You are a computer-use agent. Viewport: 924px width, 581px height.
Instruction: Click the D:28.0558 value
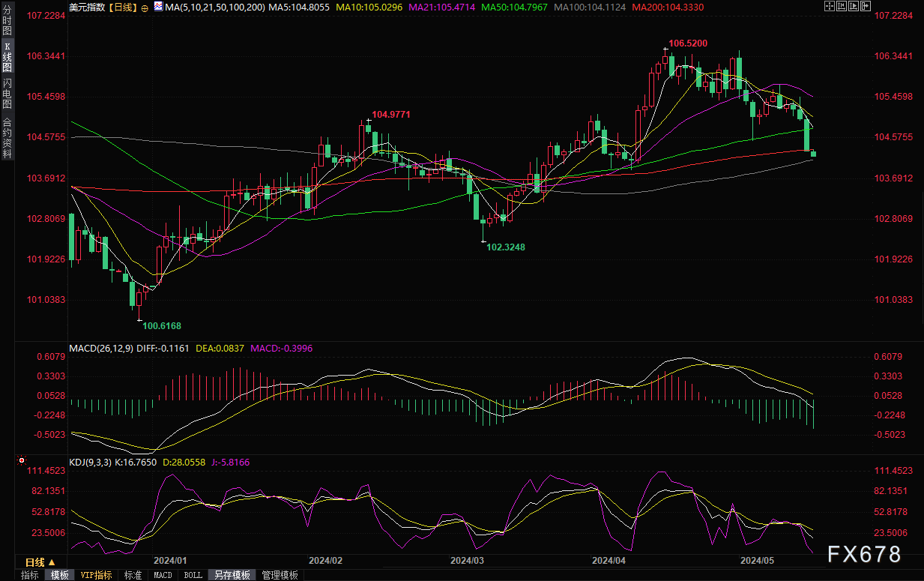pyautogui.click(x=183, y=463)
